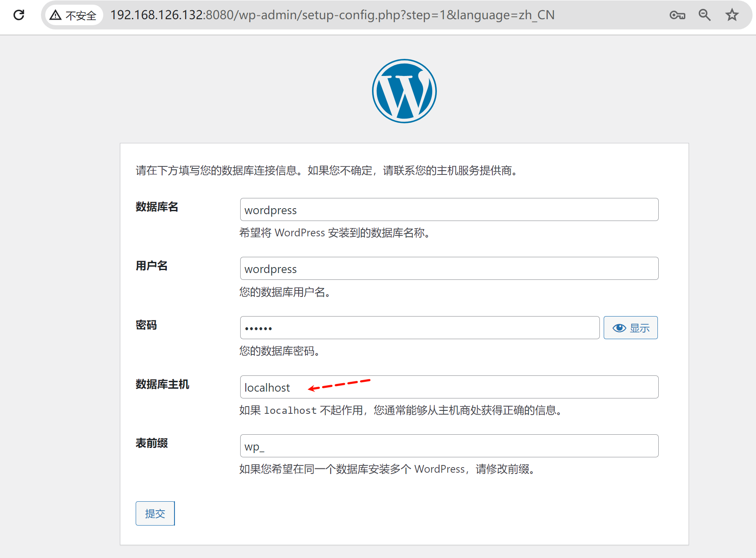Bookmark this page with the star icon

coord(732,15)
